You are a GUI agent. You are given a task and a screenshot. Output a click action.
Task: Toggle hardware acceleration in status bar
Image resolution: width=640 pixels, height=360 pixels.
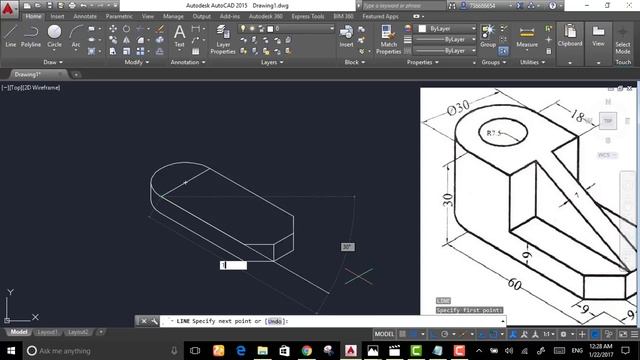click(596, 334)
